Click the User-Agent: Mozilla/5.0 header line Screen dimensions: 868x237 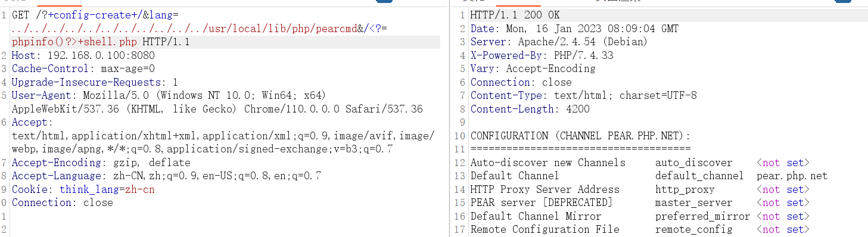tap(169, 95)
